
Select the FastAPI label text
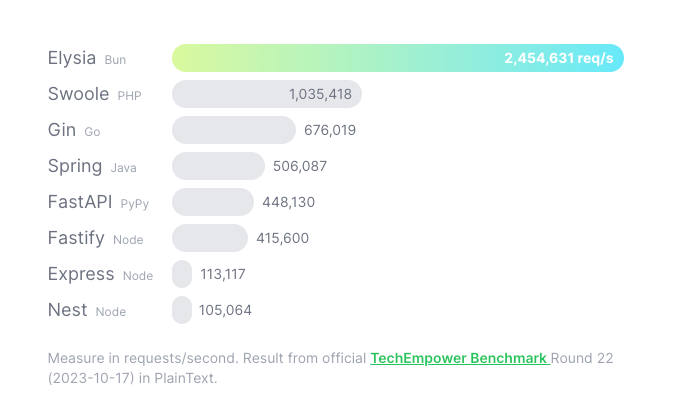80,202
